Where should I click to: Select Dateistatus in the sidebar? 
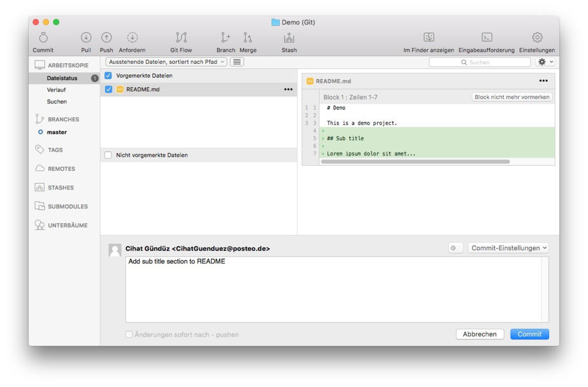click(62, 78)
